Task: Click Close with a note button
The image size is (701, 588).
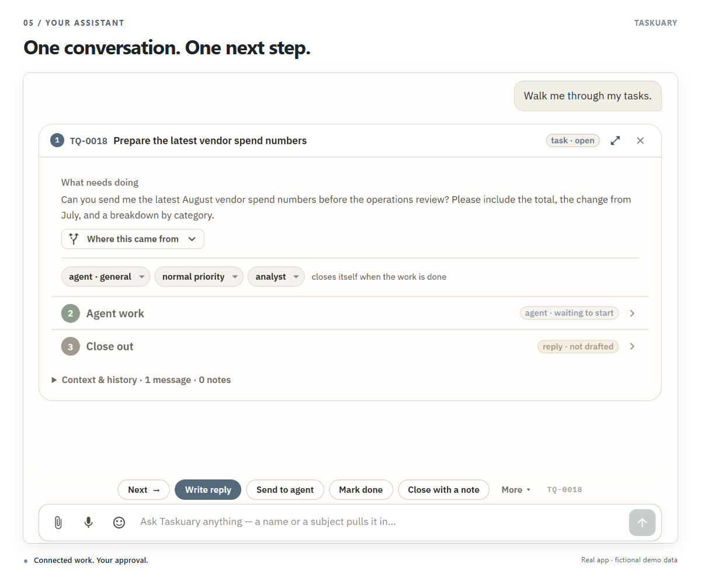Action: point(443,490)
